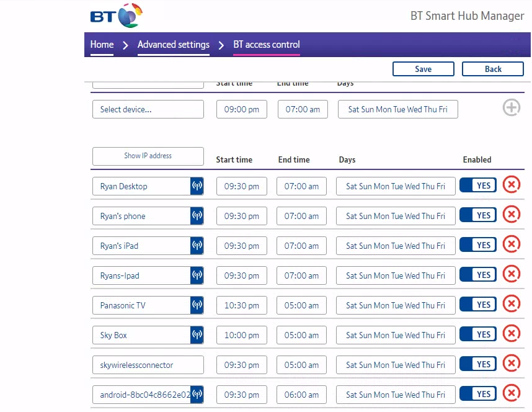Change Sky Box end time 05:00 am
This screenshot has height=412, width=532.
(301, 335)
